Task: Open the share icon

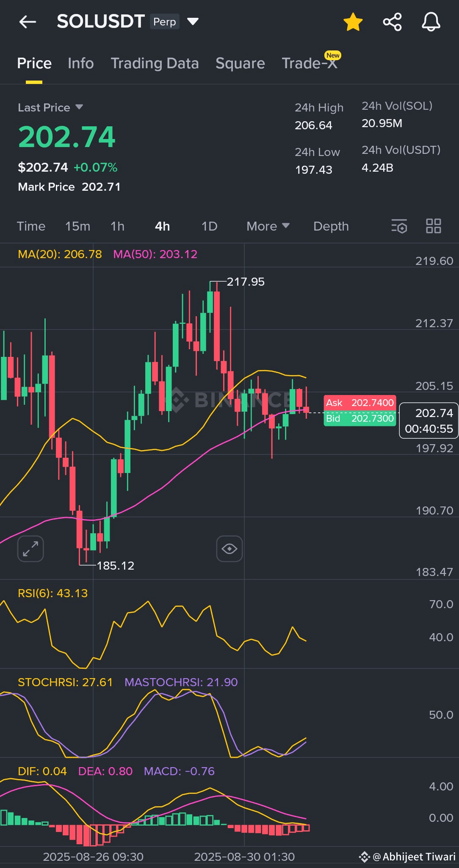Action: pos(392,22)
